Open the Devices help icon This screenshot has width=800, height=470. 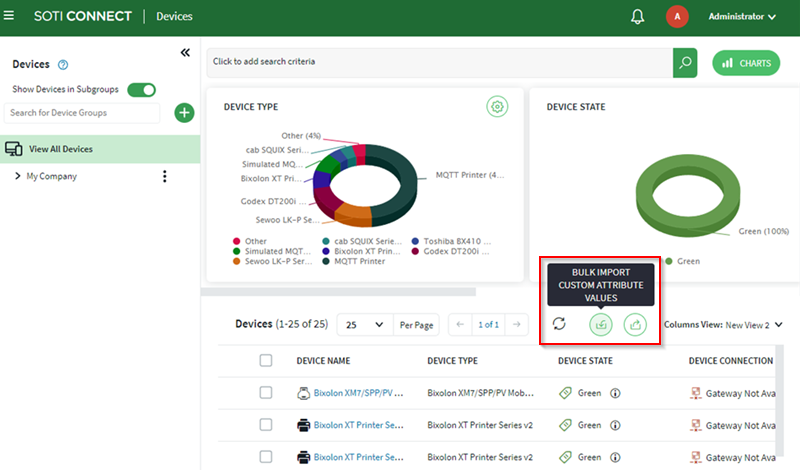point(63,65)
